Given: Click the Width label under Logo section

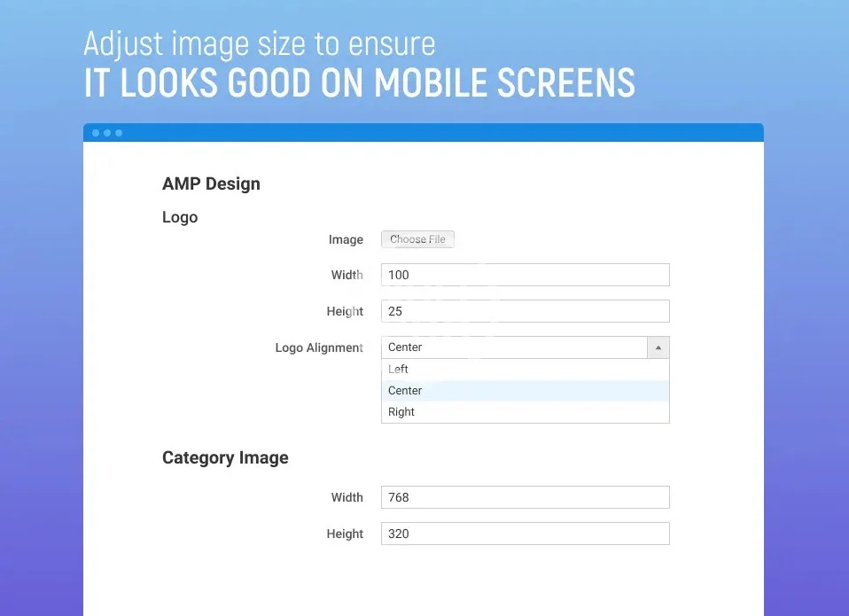Looking at the screenshot, I should tap(347, 275).
